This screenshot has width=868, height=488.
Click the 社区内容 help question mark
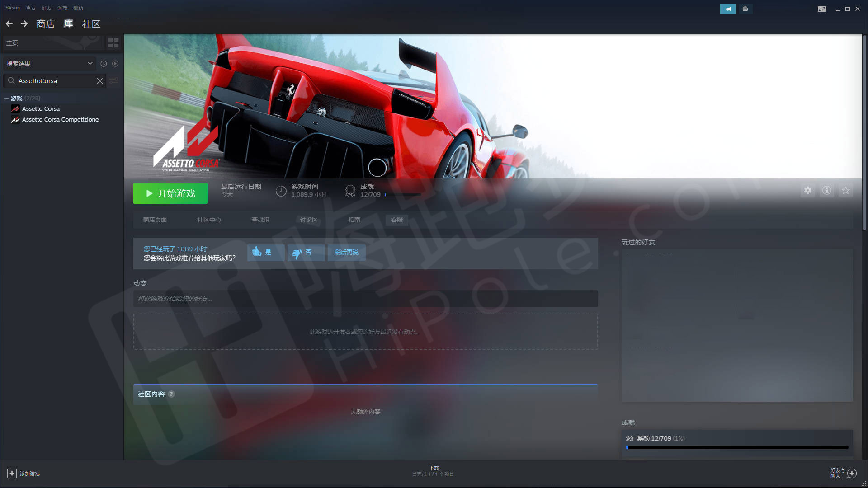tap(171, 394)
